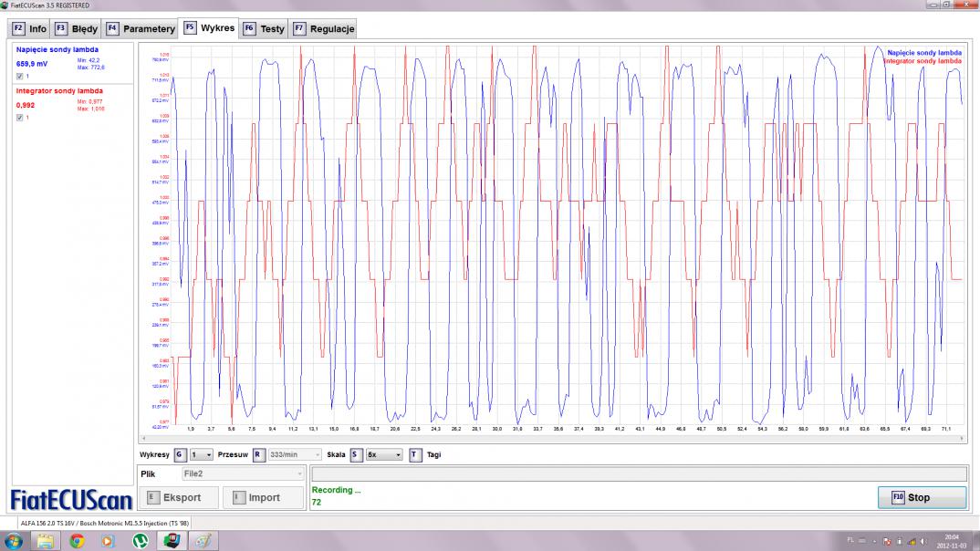Click the S key icon beside Skala

coord(356,454)
